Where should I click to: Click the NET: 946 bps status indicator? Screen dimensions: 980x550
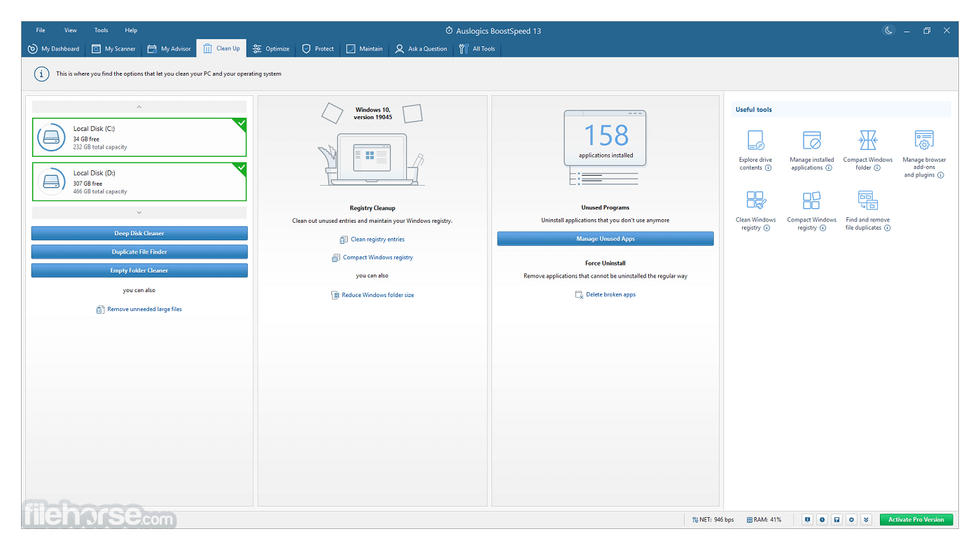coord(713,520)
